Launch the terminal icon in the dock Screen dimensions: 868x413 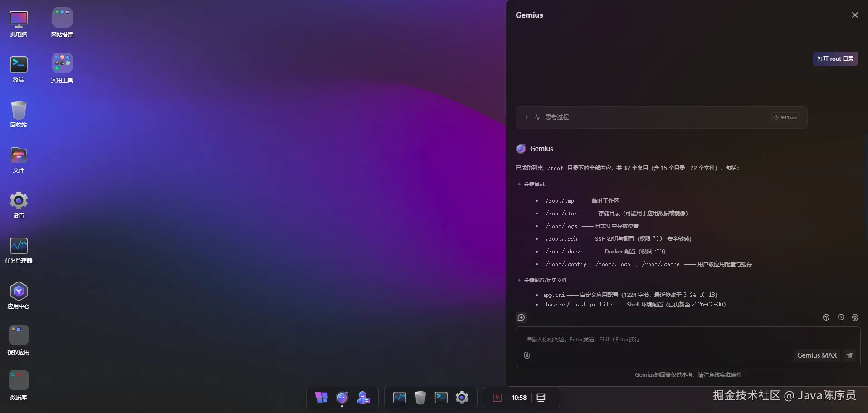click(441, 398)
